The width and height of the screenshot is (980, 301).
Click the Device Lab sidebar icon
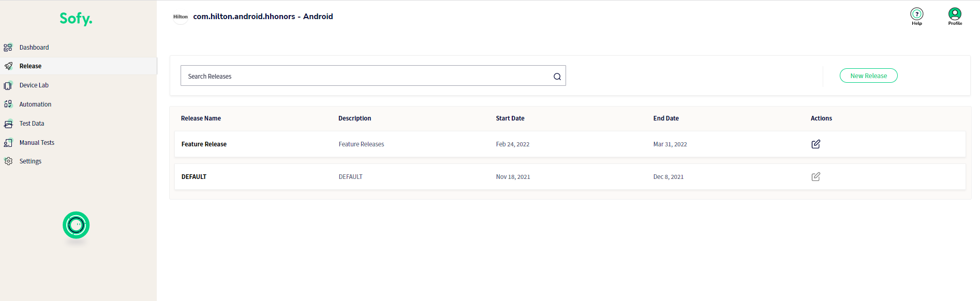(x=8, y=85)
